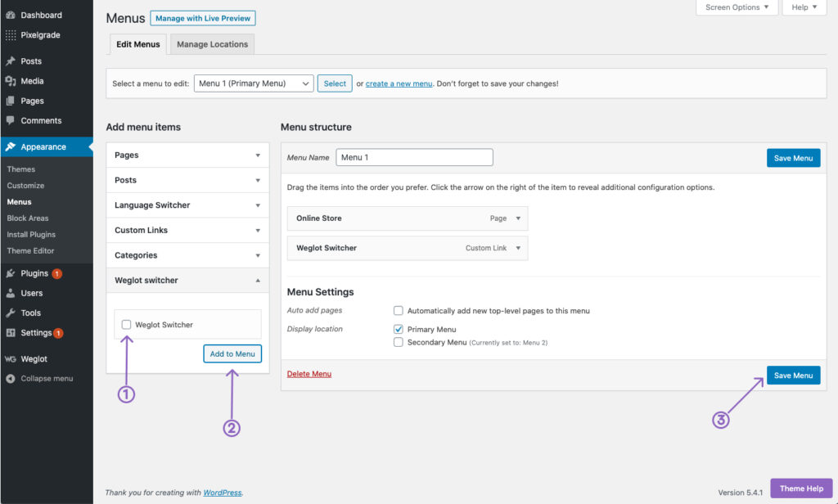Click the create a new menu link
The image size is (838, 504).
[399, 83]
